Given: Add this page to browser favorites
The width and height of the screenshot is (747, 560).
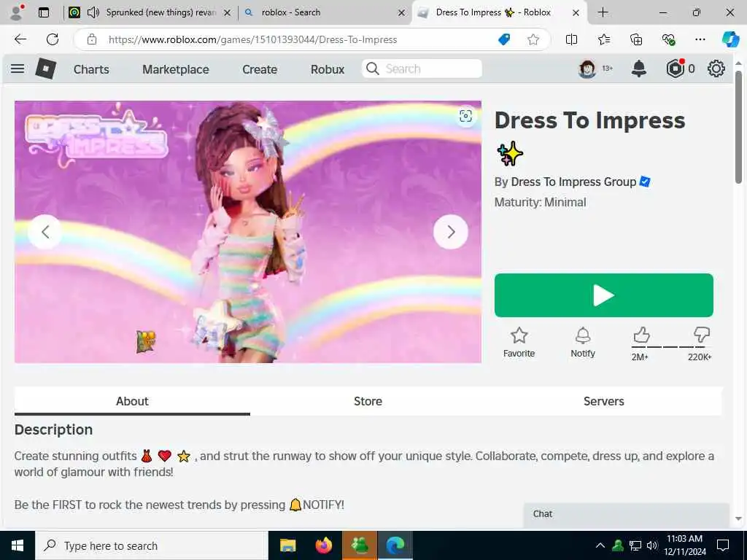Looking at the screenshot, I should click(533, 39).
